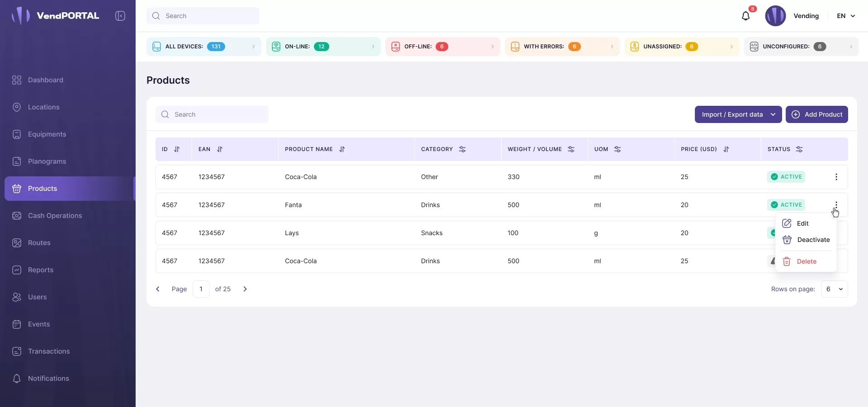
Task: Sort by Price (USD) arrows icon
Action: coord(726,149)
